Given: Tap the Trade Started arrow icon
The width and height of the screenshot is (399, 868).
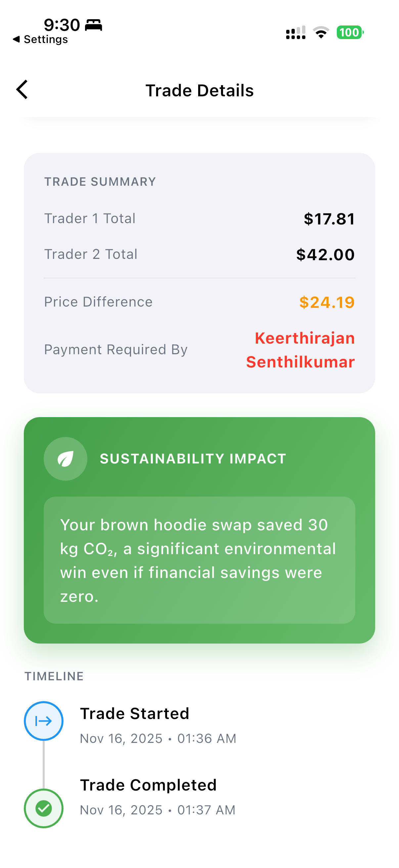Looking at the screenshot, I should pos(44,721).
